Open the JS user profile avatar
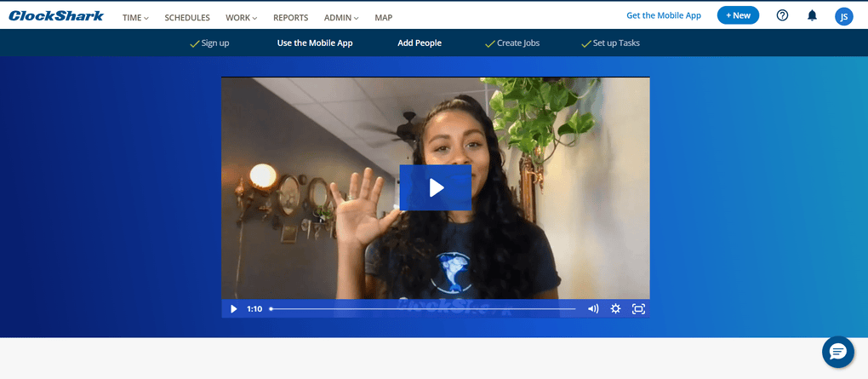This screenshot has width=868, height=379. click(843, 16)
